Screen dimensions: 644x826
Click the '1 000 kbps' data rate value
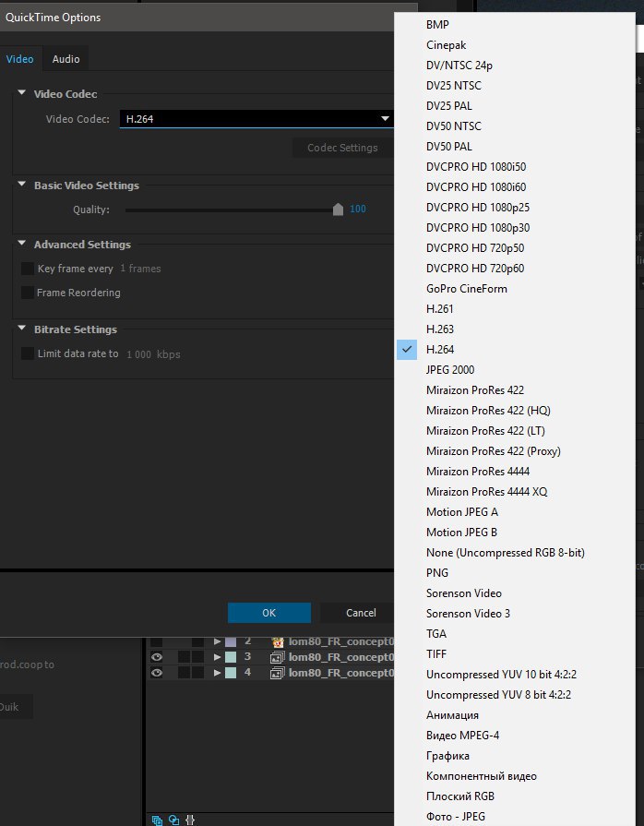[153, 354]
